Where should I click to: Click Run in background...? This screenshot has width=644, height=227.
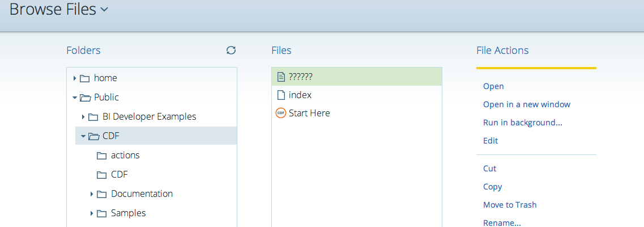[523, 123]
